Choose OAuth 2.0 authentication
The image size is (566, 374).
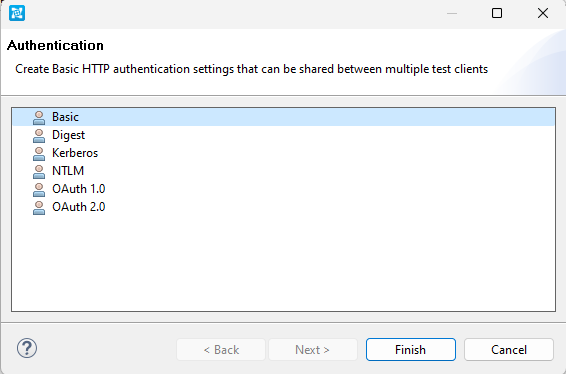283,207
